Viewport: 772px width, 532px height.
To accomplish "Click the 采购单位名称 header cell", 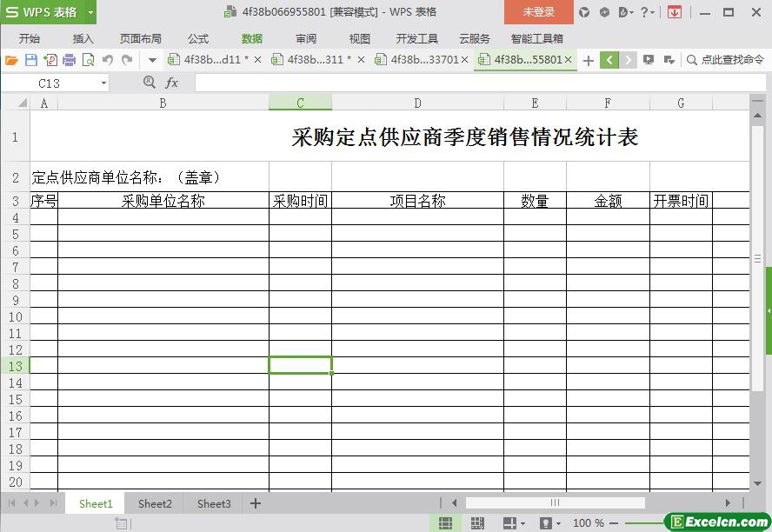I will point(163,200).
